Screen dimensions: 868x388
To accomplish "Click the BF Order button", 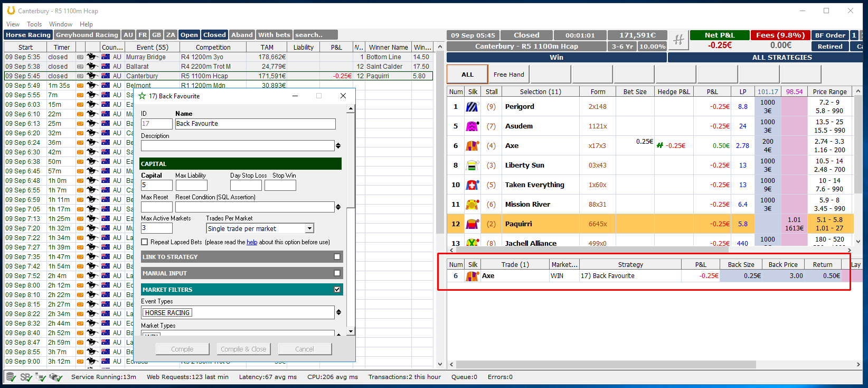I will (830, 35).
